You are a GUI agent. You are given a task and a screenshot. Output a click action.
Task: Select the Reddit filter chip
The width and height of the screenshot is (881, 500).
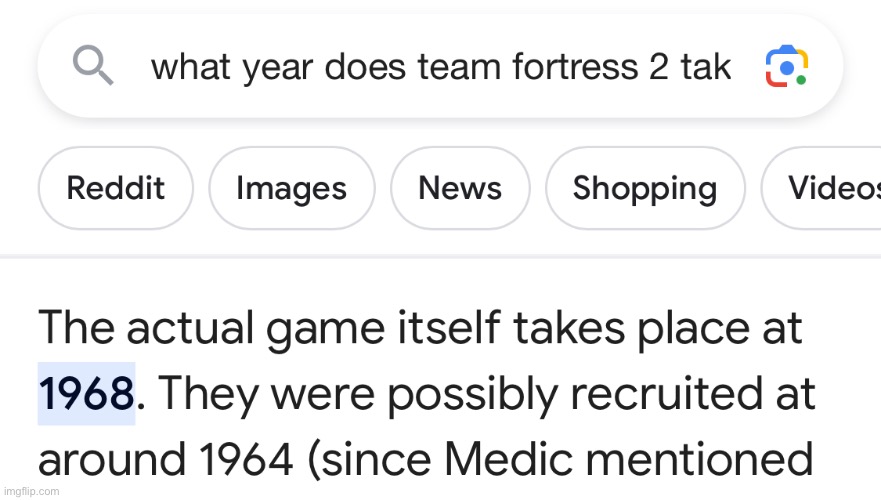116,188
